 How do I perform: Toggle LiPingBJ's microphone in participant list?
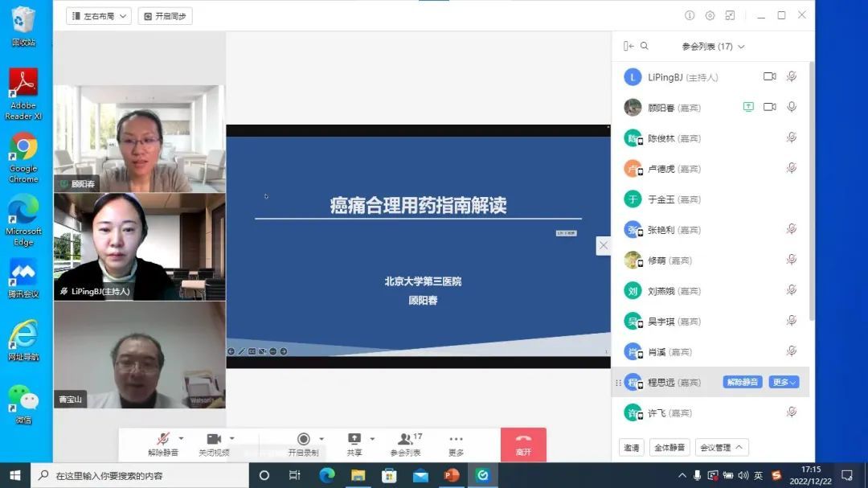[x=792, y=76]
